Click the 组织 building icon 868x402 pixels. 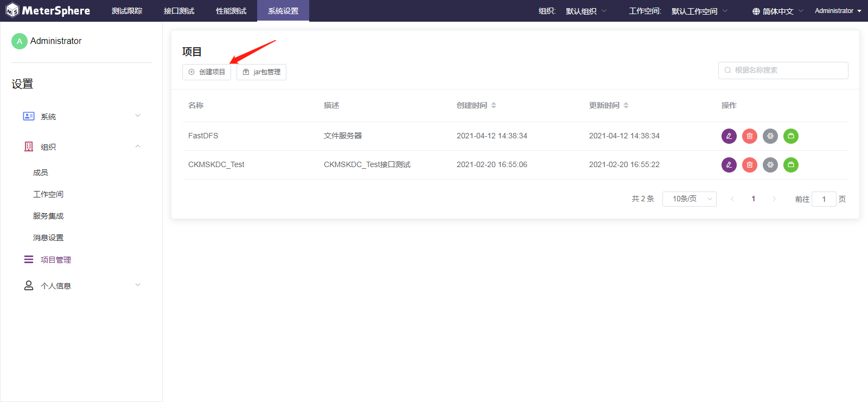pyautogui.click(x=29, y=146)
